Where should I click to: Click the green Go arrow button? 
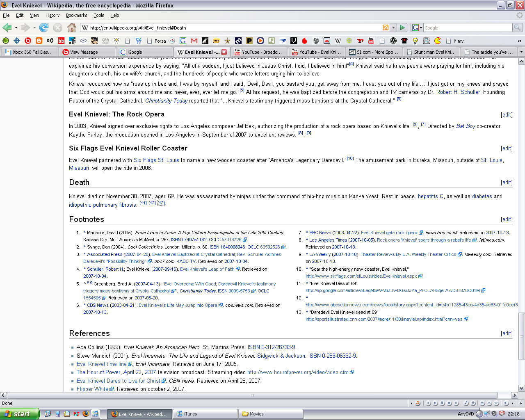point(402,27)
